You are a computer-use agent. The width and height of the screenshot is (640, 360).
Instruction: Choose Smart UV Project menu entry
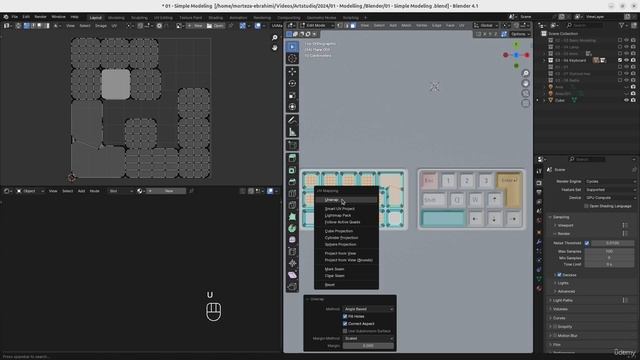(x=346, y=209)
